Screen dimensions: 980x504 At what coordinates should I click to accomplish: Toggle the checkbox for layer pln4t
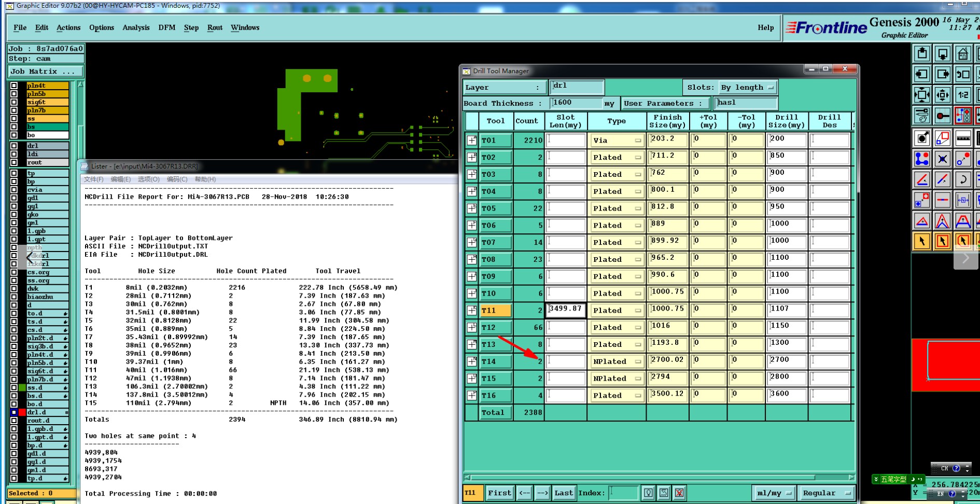tap(14, 86)
